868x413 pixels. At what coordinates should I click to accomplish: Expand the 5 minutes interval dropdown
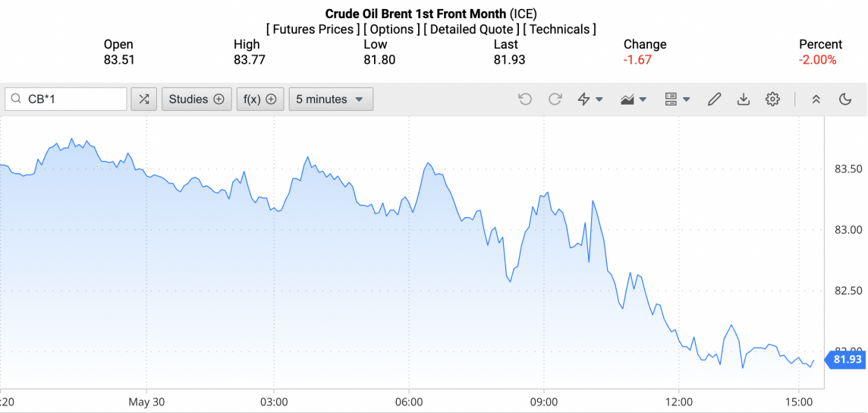[x=330, y=99]
